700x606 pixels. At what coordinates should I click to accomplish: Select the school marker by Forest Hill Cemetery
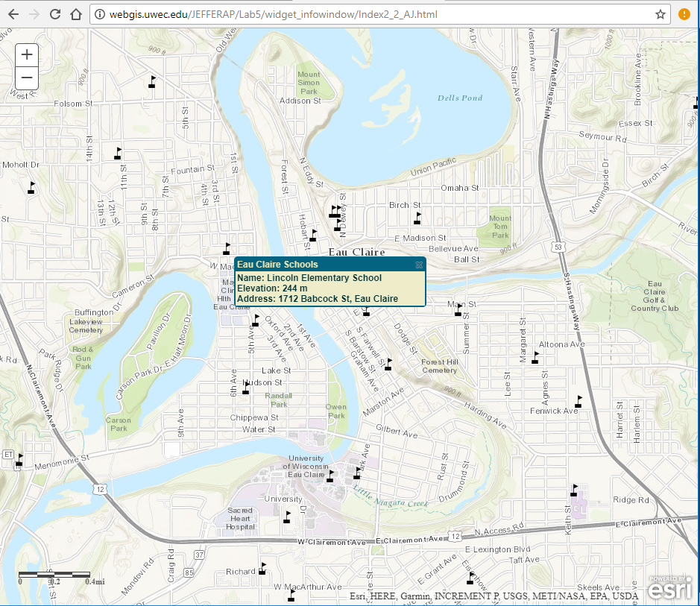(388, 364)
